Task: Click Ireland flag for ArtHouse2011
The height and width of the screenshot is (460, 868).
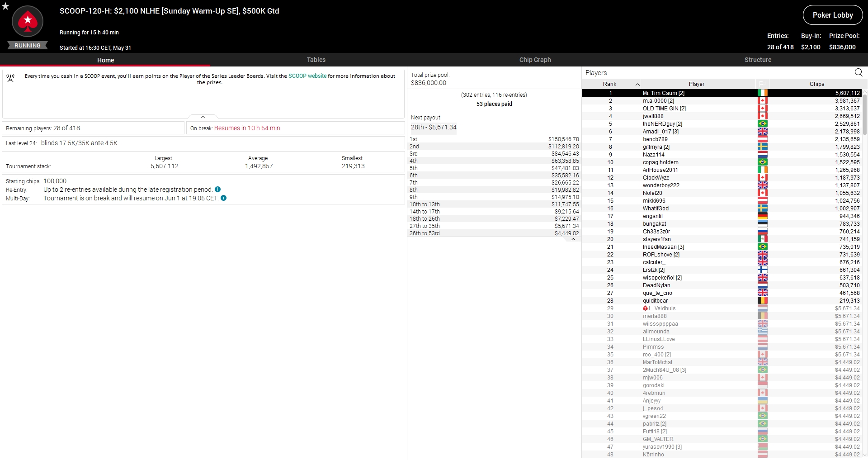Action: click(x=762, y=170)
